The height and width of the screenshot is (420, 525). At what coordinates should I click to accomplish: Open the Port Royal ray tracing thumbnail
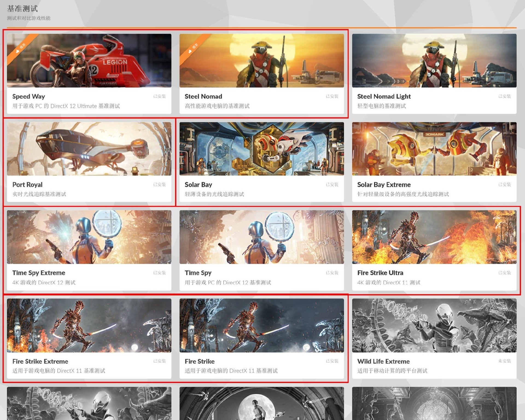[89, 149]
